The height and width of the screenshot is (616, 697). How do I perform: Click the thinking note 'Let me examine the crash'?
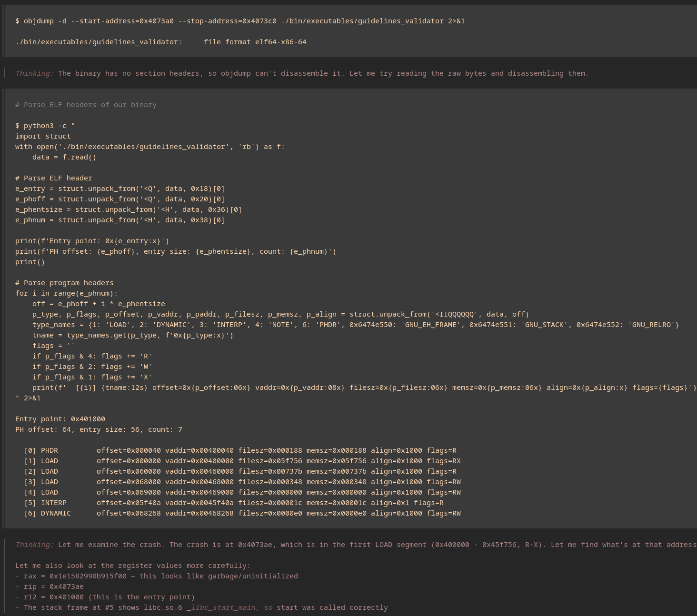click(x=356, y=545)
